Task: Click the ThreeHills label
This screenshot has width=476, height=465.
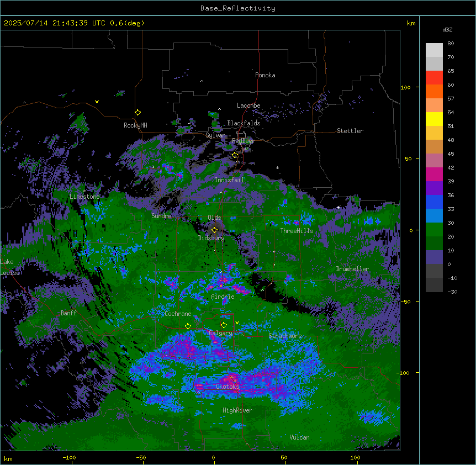Action: (x=297, y=231)
